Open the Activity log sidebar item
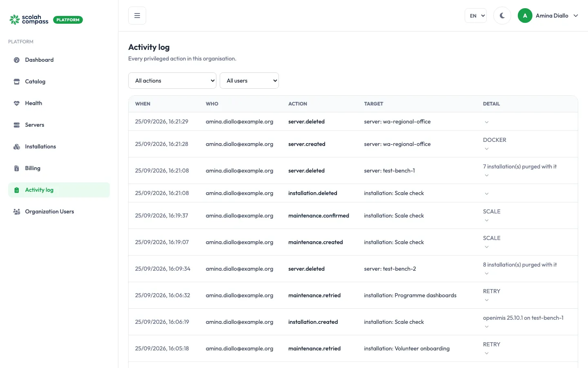The width and height of the screenshot is (588, 368). [x=59, y=190]
